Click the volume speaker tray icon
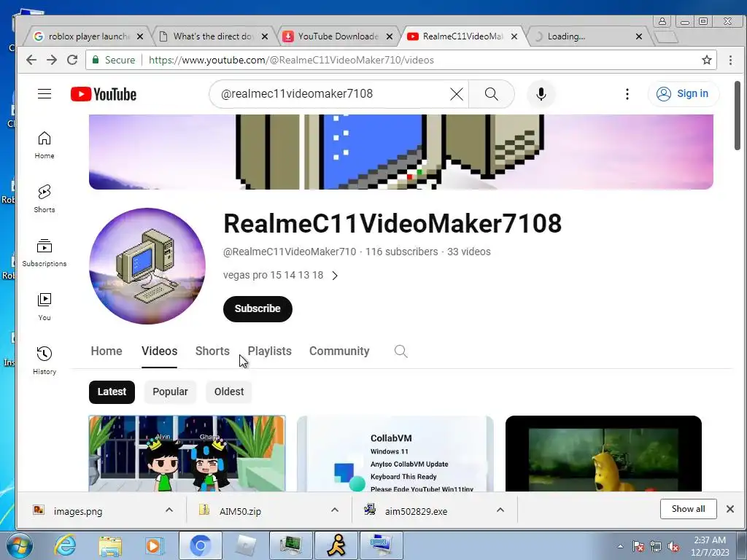 673,547
